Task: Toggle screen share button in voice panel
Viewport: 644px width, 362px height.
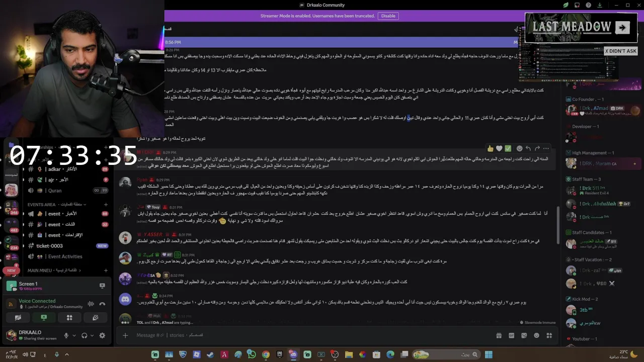Action: pyautogui.click(x=44, y=318)
